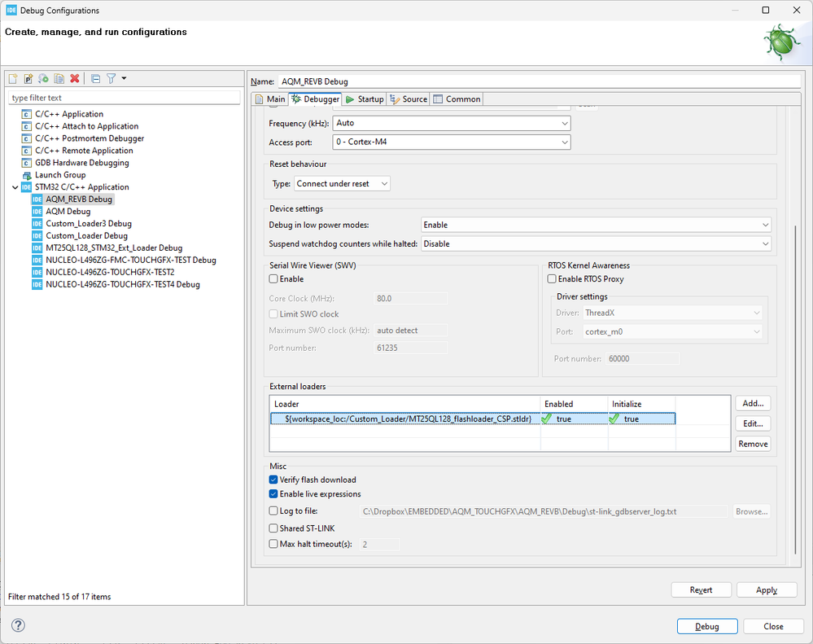Image resolution: width=813 pixels, height=644 pixels.
Task: Open Frequency (kHz) dropdown
Action: point(452,124)
